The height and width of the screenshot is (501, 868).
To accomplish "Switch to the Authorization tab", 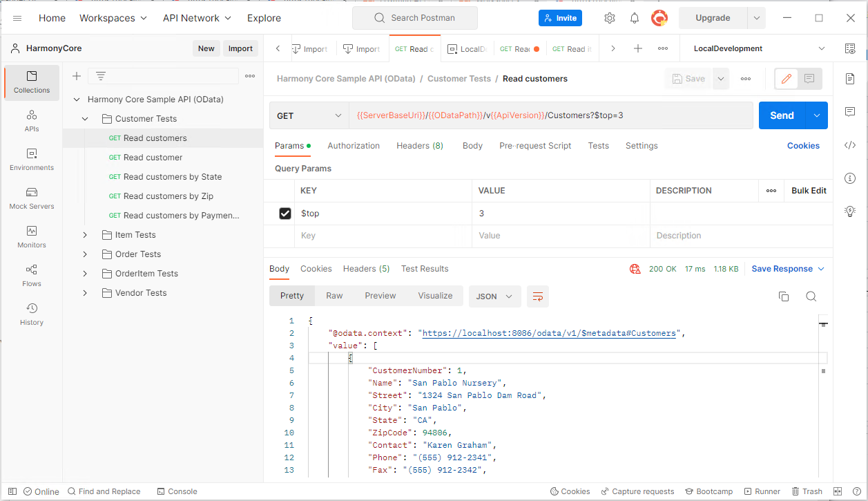I will click(354, 146).
